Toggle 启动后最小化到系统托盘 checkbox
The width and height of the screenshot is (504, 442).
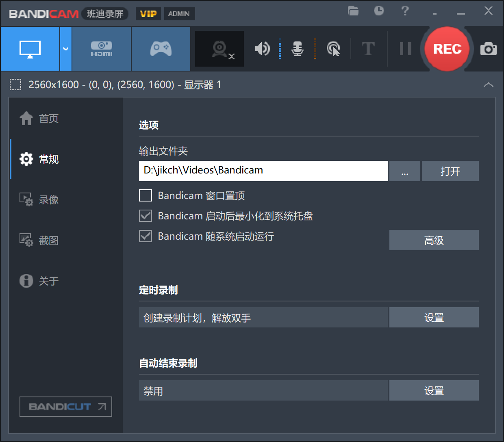pos(146,216)
